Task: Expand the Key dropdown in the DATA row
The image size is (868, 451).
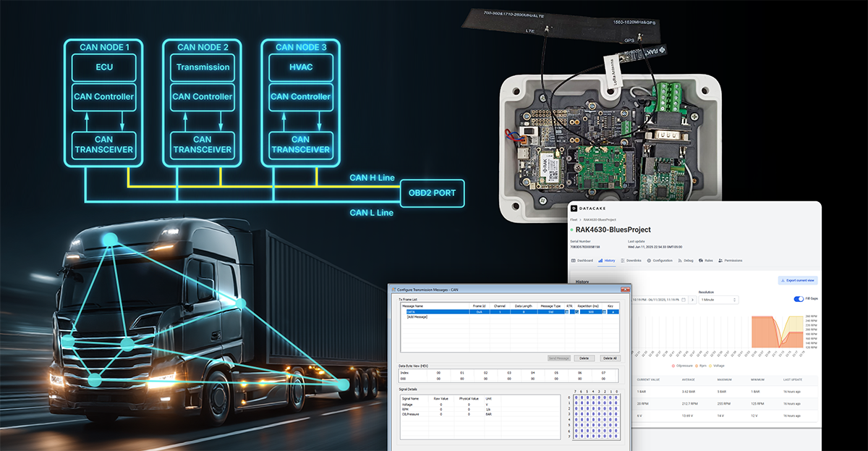Action: click(611, 313)
